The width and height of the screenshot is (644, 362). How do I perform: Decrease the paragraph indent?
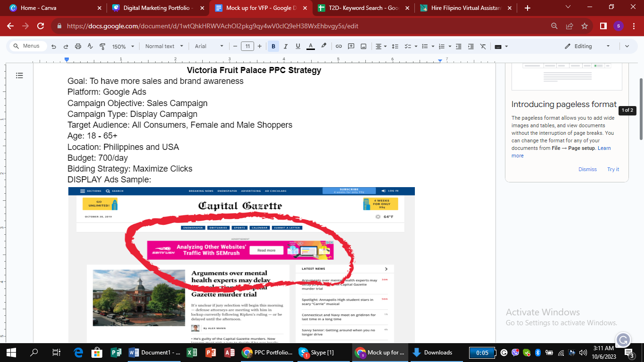(458, 46)
